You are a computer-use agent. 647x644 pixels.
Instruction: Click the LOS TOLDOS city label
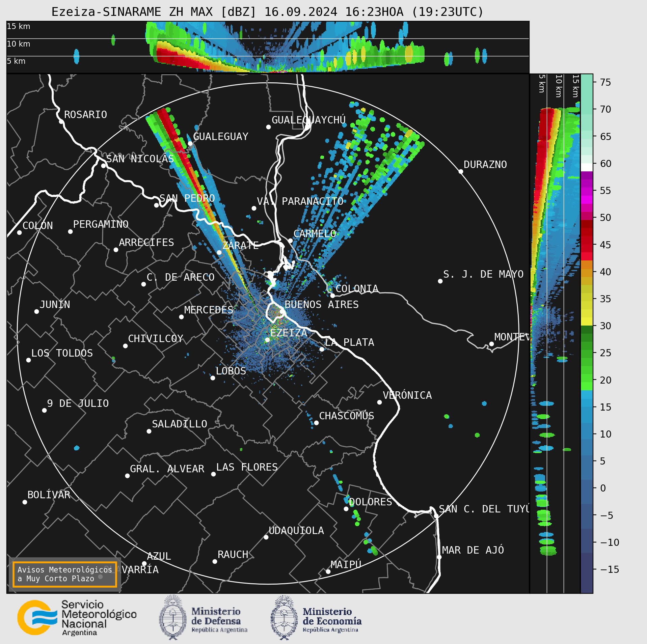pos(62,353)
